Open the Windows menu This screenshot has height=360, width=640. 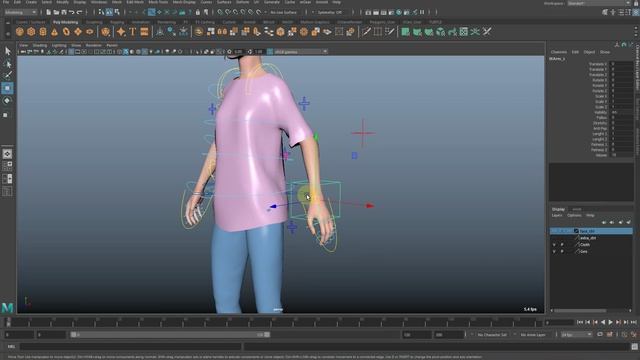pyautogui.click(x=99, y=2)
